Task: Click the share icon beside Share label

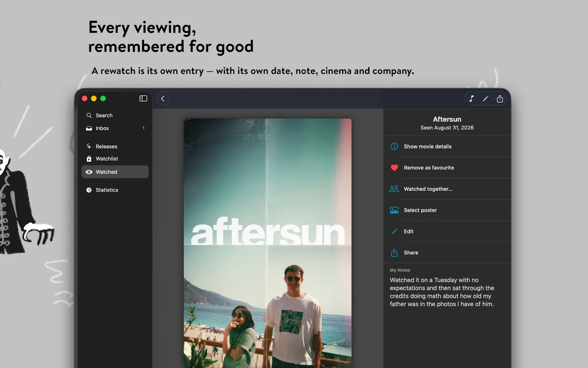Action: 394,253
